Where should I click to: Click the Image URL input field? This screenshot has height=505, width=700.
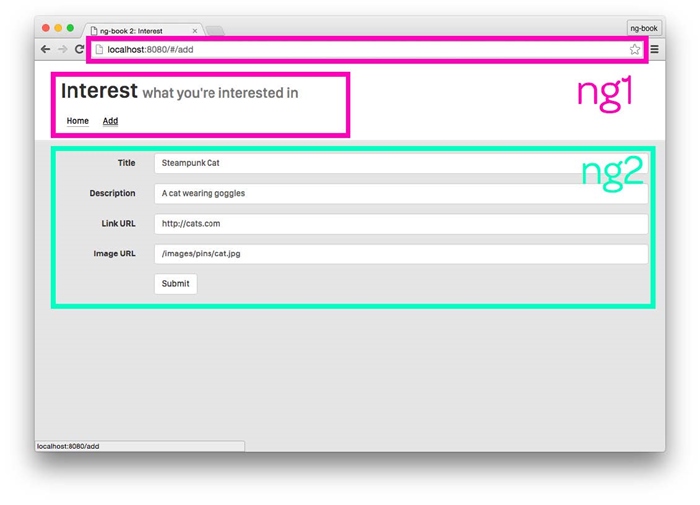click(x=401, y=254)
